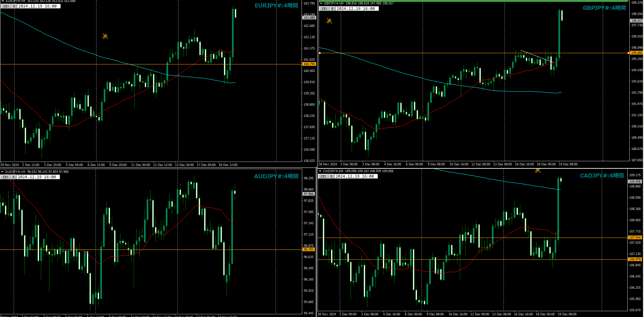Screen dimensions: 644x317
Task: Click the date field on GBPJPY chart
Action: point(357,9)
